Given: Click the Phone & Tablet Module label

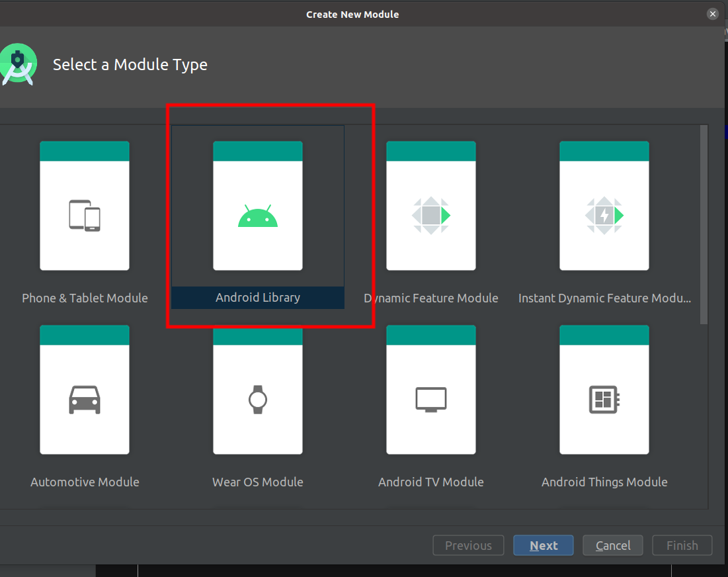Looking at the screenshot, I should (x=85, y=298).
